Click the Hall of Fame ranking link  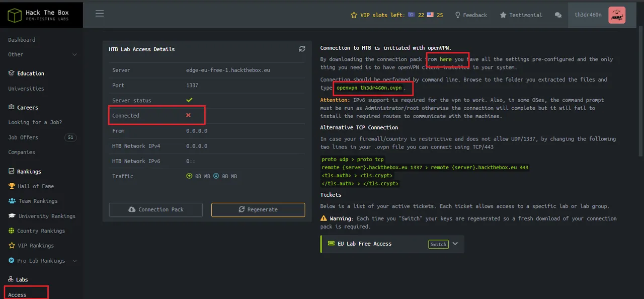pyautogui.click(x=36, y=186)
